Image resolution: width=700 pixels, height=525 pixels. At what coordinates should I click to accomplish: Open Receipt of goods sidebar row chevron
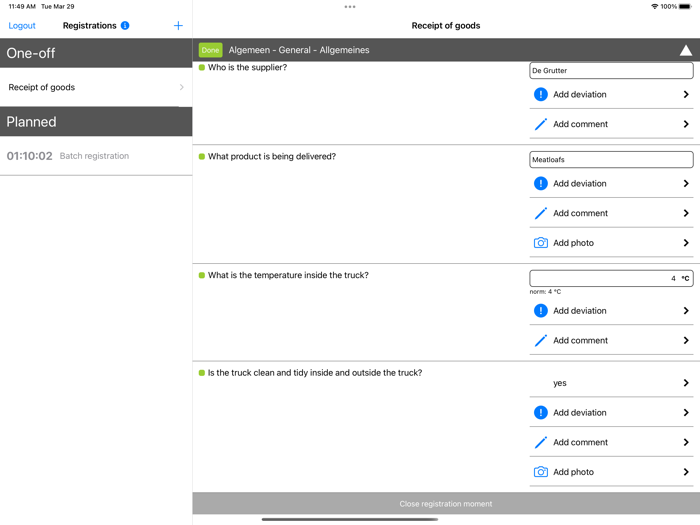coord(181,87)
